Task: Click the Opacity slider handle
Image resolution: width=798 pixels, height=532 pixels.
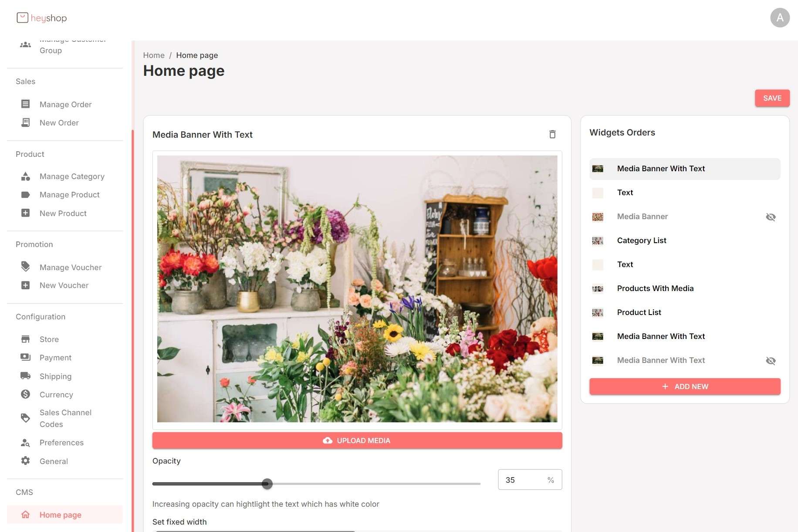Action: (x=267, y=484)
